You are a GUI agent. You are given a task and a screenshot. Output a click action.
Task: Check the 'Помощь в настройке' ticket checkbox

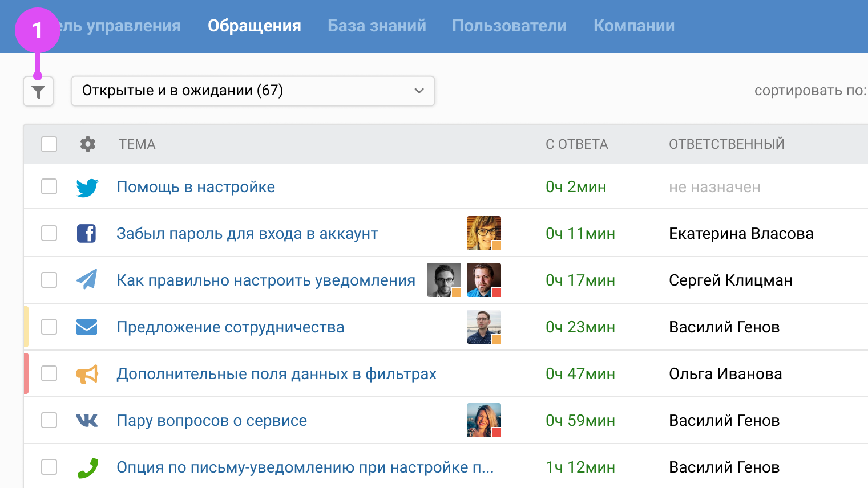click(49, 187)
